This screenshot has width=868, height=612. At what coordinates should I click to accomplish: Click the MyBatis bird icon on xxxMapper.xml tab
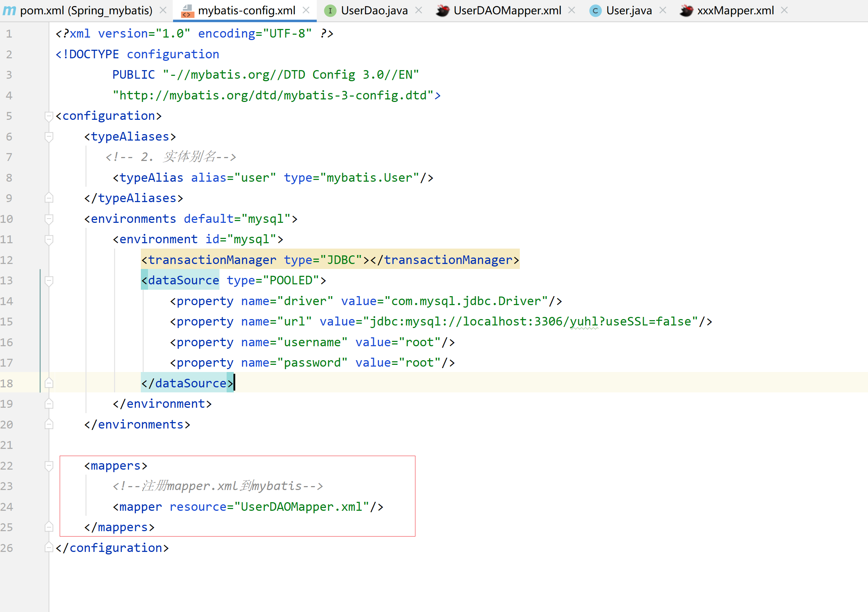pyautogui.click(x=686, y=11)
